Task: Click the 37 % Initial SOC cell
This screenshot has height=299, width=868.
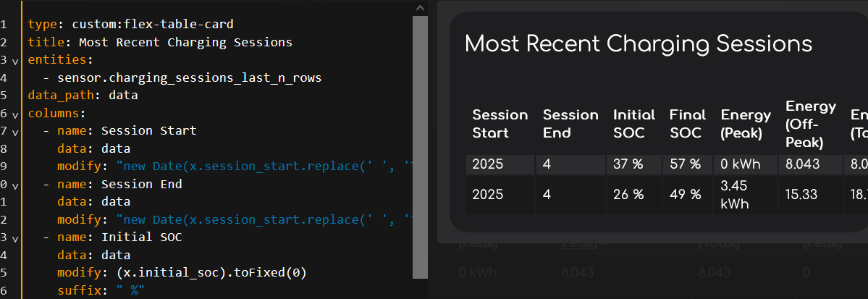Action: 628,164
